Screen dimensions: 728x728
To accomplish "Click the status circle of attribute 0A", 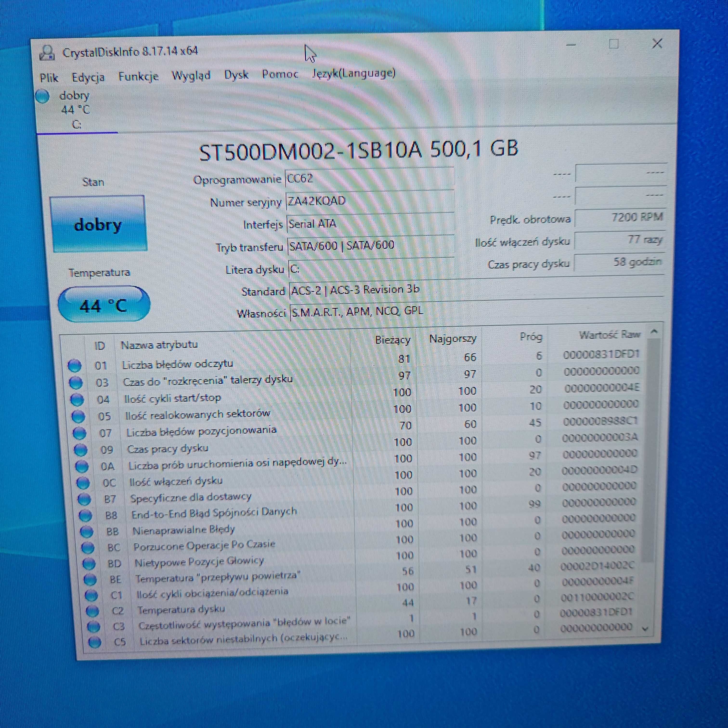I will coord(81,467).
